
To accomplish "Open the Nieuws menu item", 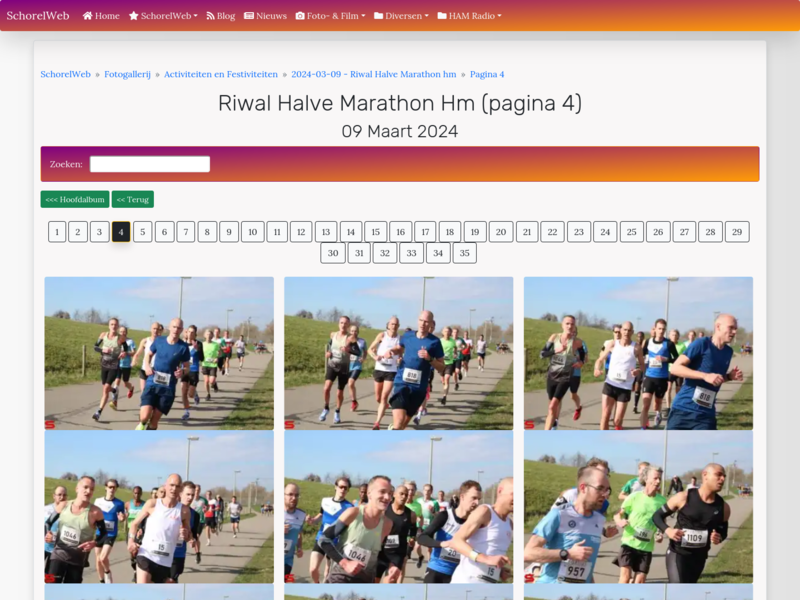I will [x=265, y=16].
